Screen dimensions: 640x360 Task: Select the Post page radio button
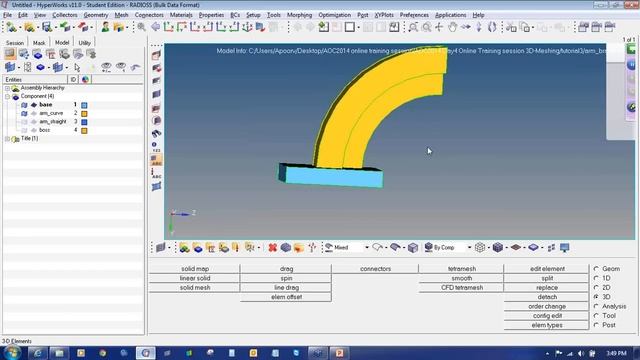[596, 325]
